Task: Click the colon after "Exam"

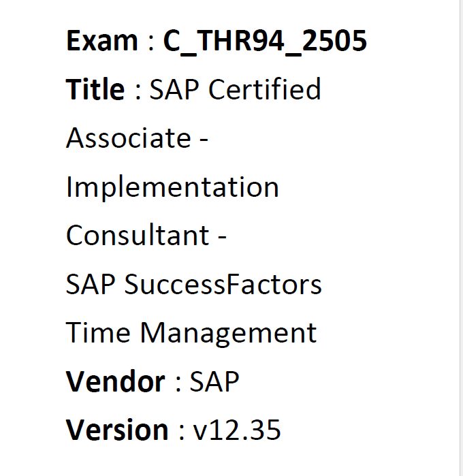Action: [x=151, y=43]
